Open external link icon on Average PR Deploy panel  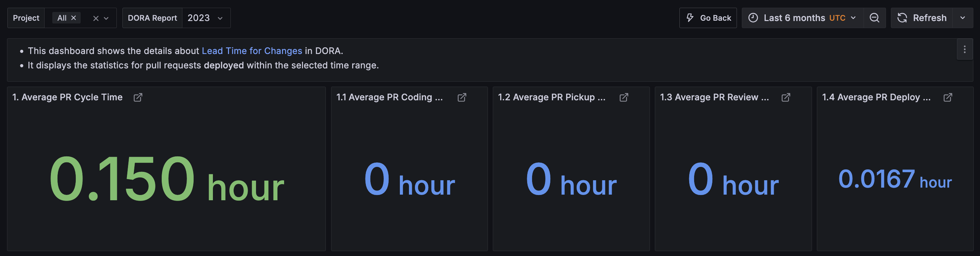pos(948,97)
